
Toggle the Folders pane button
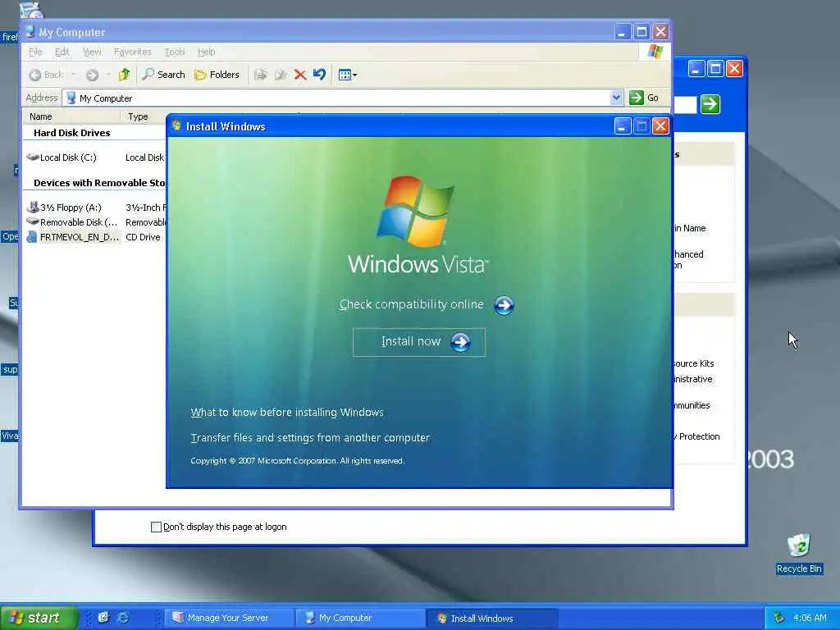click(x=217, y=75)
